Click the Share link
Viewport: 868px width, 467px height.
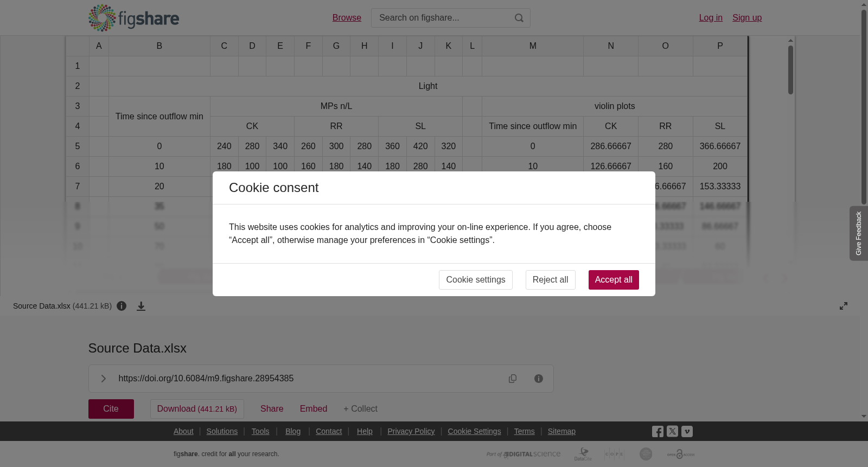tap(272, 409)
